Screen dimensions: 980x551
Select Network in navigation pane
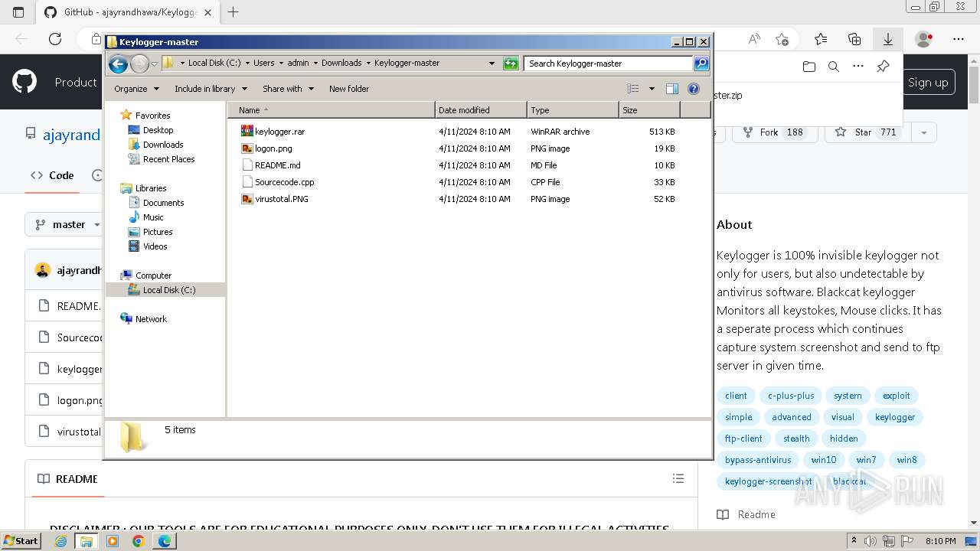click(x=144, y=319)
